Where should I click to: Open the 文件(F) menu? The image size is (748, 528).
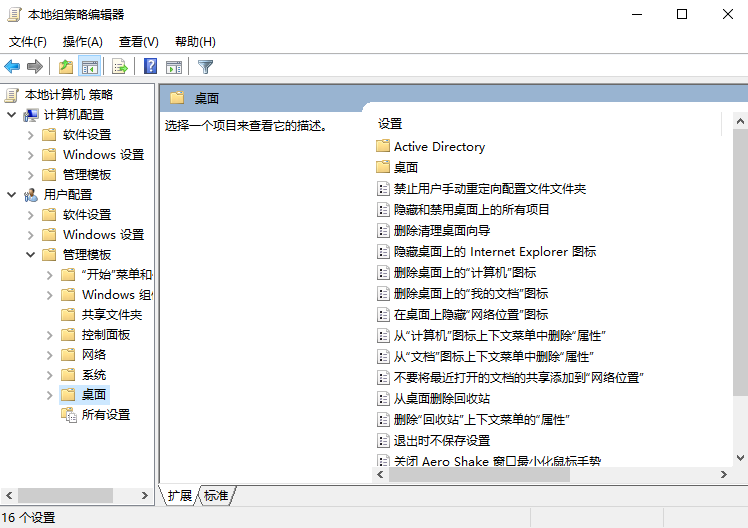coord(28,42)
